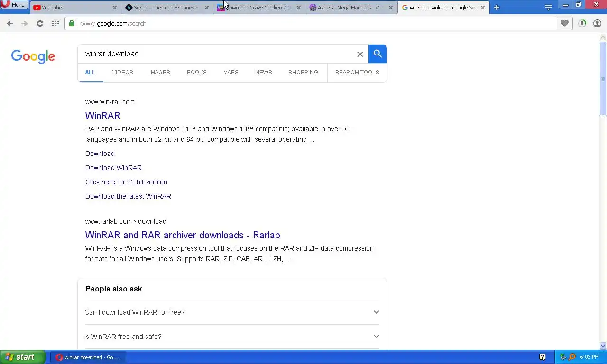Screen dimensions: 607x364
Task: Click the scrollbar down arrow
Action: point(603,346)
